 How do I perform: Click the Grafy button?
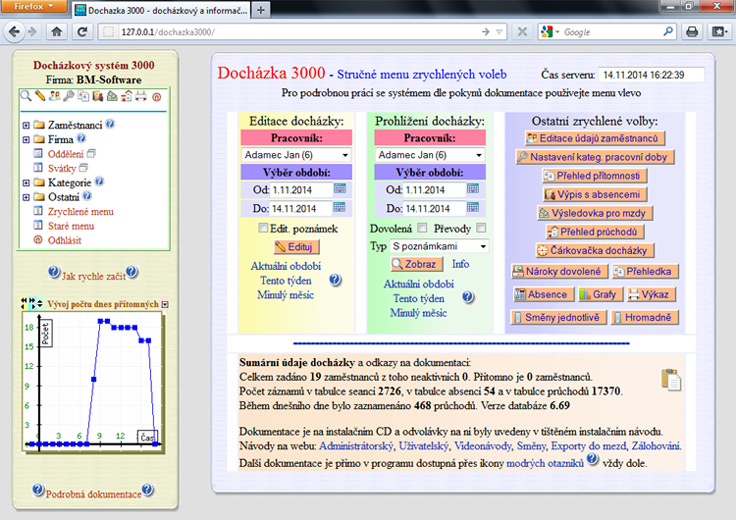click(x=600, y=294)
